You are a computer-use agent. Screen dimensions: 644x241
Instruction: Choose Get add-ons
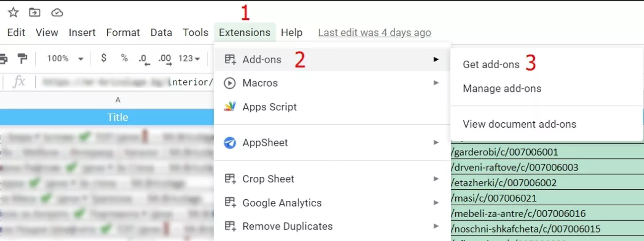pos(491,65)
